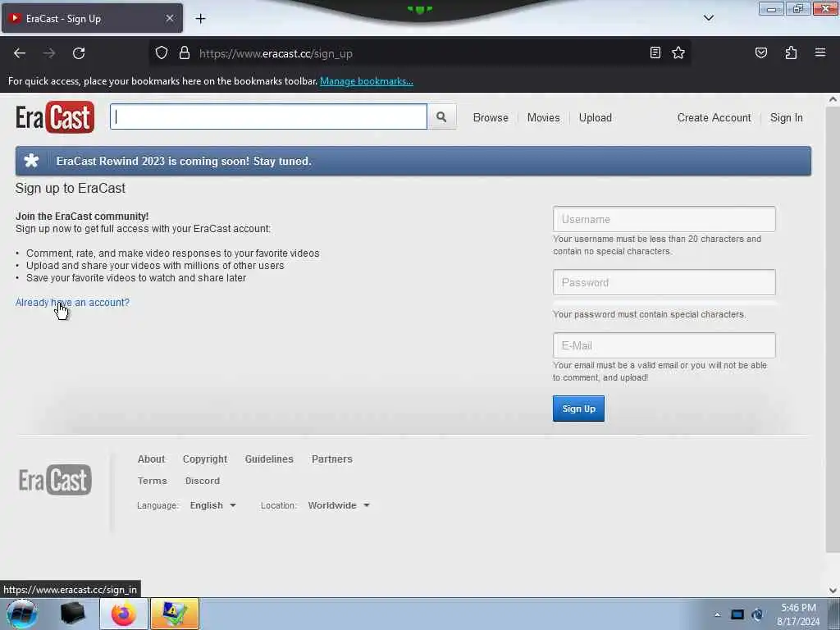Screen dimensions: 840x630
Task: Focus the E-Mail field
Action: (664, 345)
